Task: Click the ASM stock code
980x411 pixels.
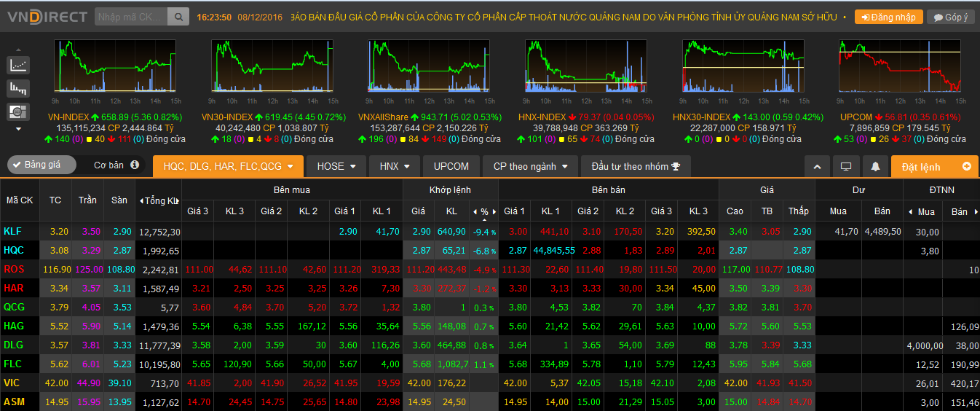Action: coord(14,402)
